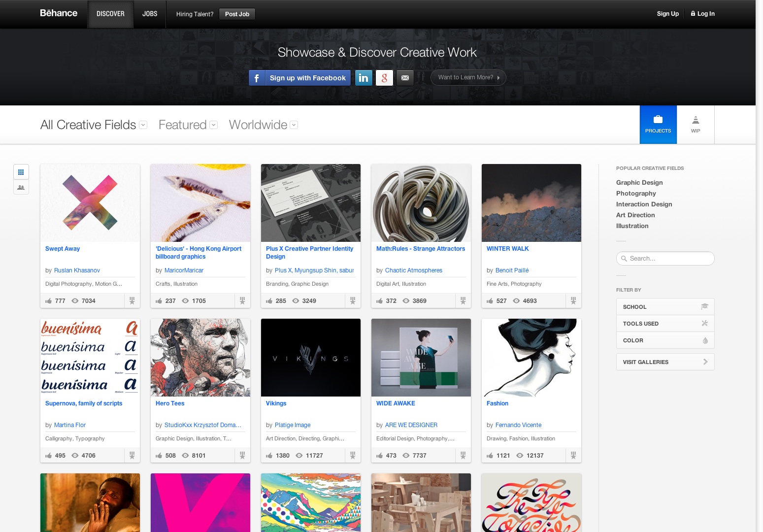The width and height of the screenshot is (763, 532).
Task: Open the DISCOVER tab
Action: point(110,14)
